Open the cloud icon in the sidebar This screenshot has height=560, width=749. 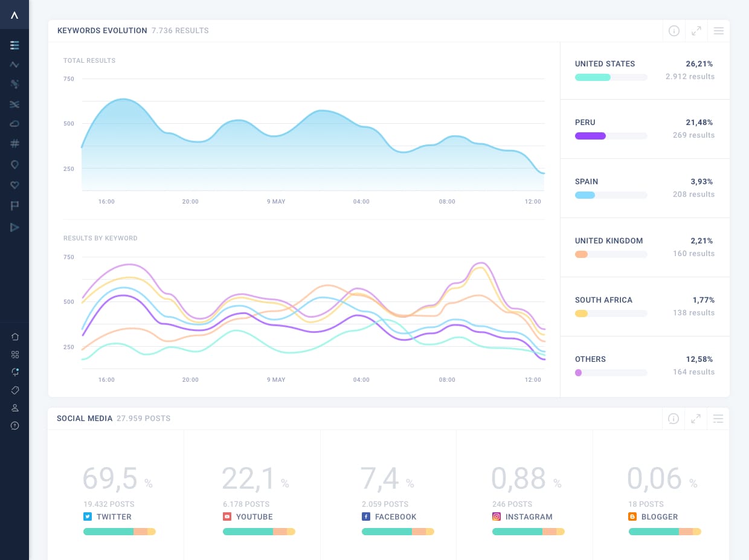(x=14, y=124)
